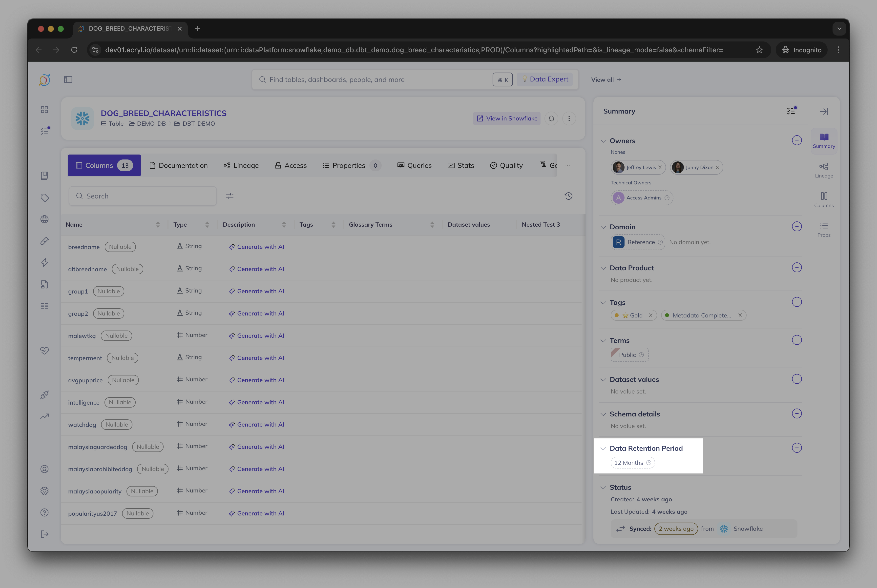Open schema version history clock icon
The image size is (877, 588).
[568, 196]
